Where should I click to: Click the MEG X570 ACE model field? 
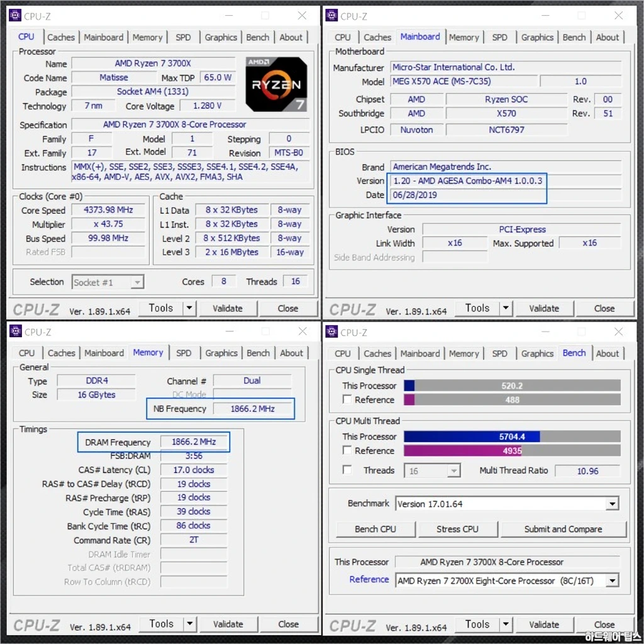coord(464,81)
